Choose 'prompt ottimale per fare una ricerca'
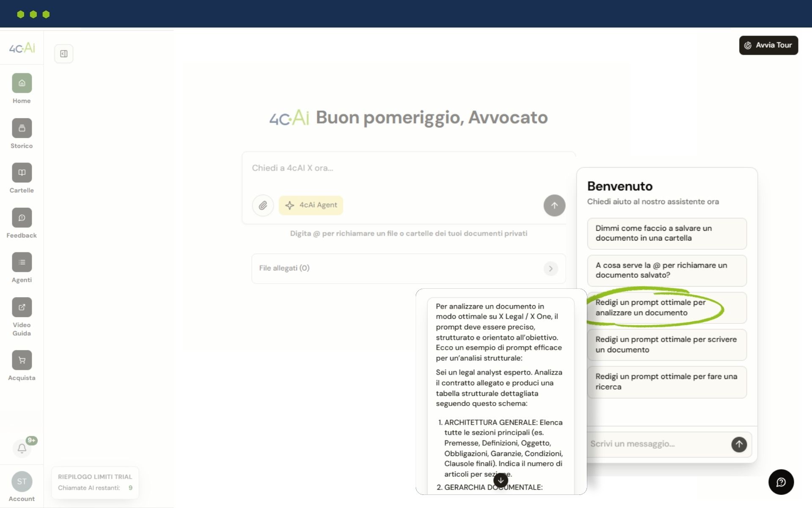 pyautogui.click(x=667, y=382)
